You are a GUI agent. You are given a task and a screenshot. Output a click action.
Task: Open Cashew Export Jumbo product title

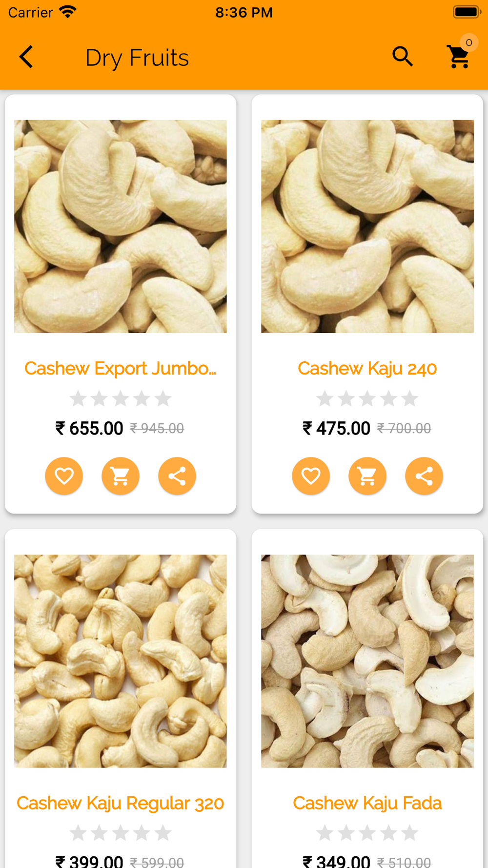(x=121, y=369)
